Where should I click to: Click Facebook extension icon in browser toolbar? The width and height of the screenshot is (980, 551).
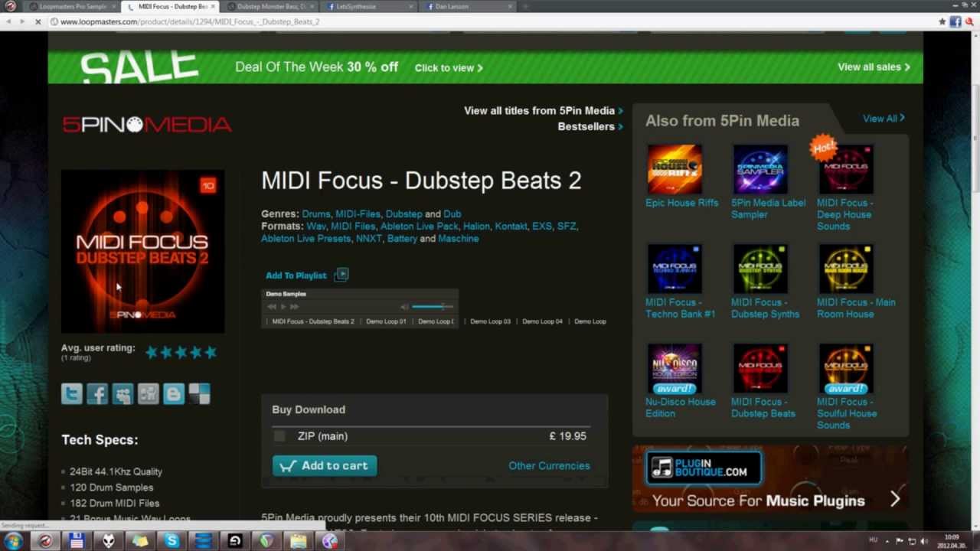click(x=955, y=21)
